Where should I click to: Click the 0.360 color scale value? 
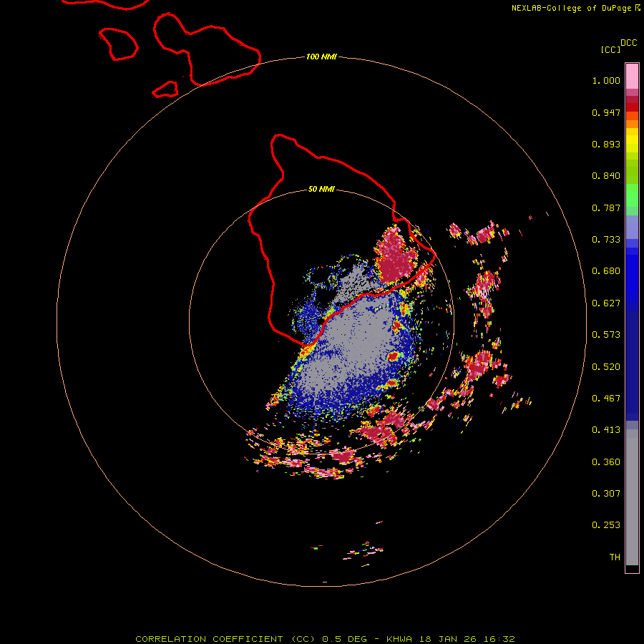click(x=606, y=462)
